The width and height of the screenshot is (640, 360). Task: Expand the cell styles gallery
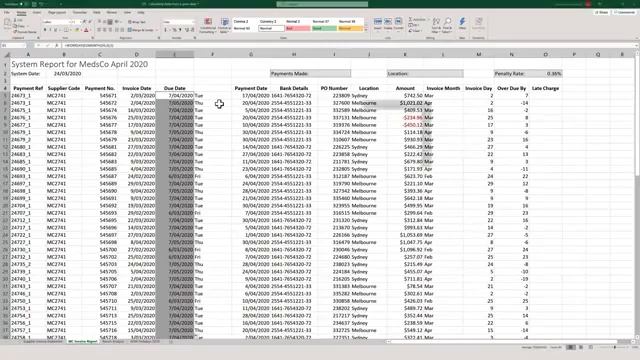click(366, 30)
